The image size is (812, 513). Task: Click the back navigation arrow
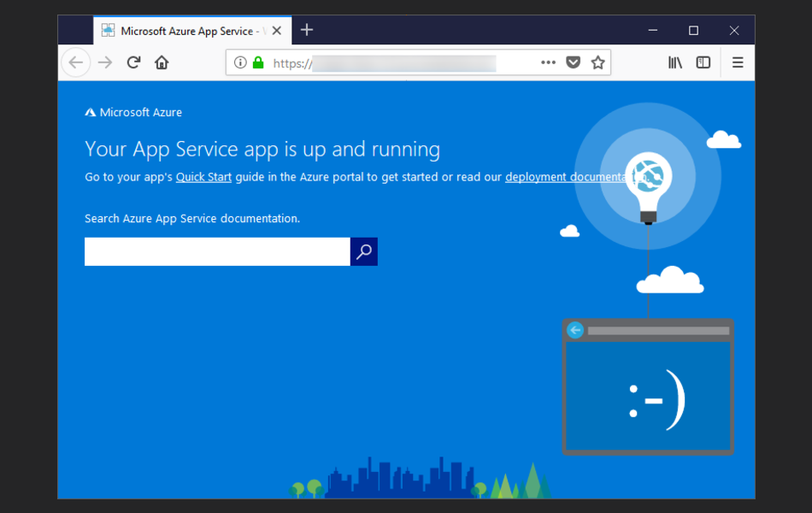pos(75,62)
